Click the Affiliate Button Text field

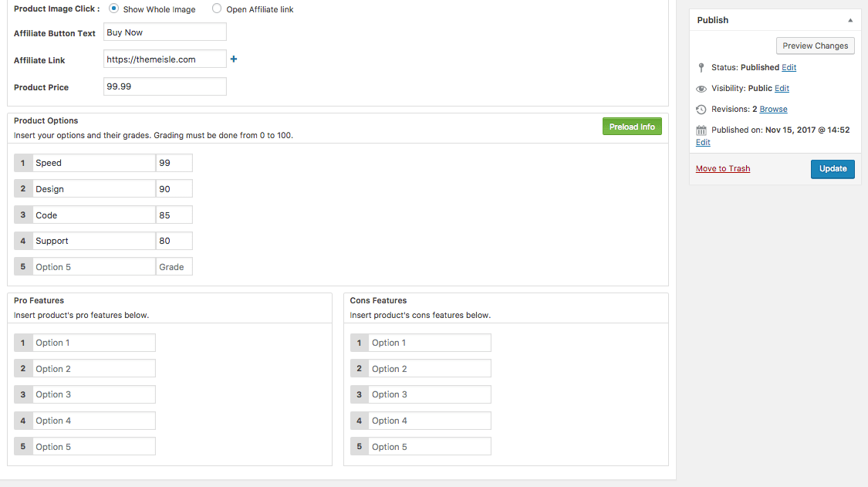point(165,32)
